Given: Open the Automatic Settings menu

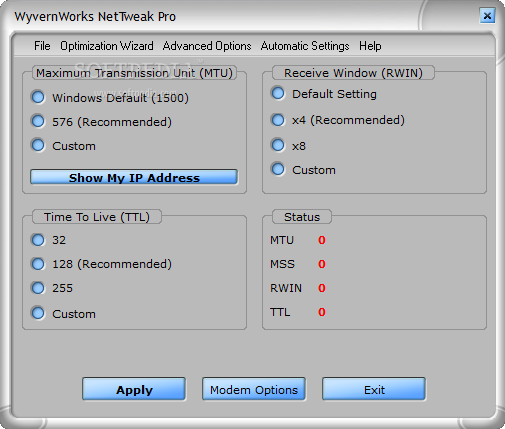Looking at the screenshot, I should tap(305, 46).
